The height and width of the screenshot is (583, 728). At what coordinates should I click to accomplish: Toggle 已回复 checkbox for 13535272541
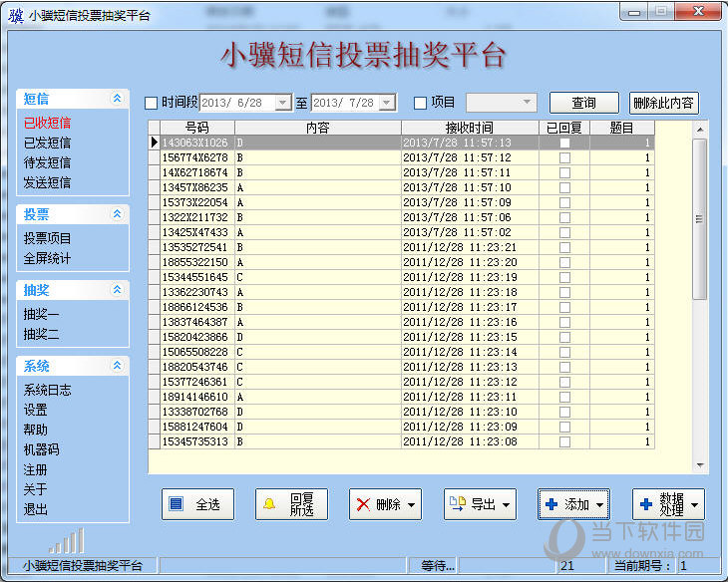tap(564, 247)
